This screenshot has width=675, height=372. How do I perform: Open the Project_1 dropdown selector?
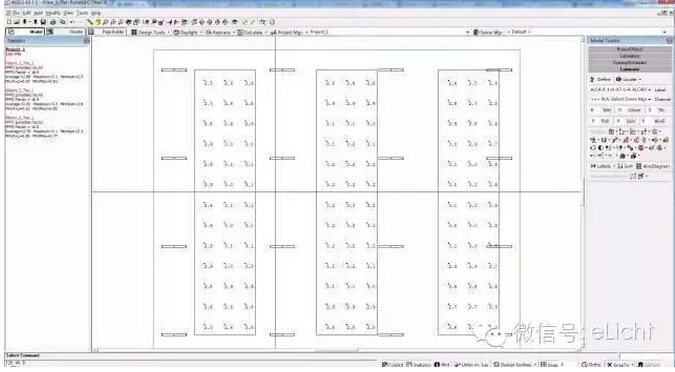467,32
